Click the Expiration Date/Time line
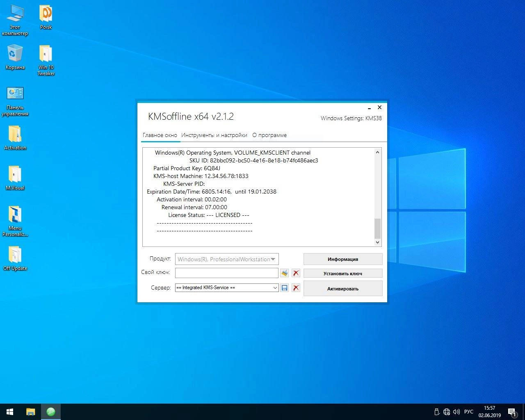The width and height of the screenshot is (525, 420). (212, 192)
